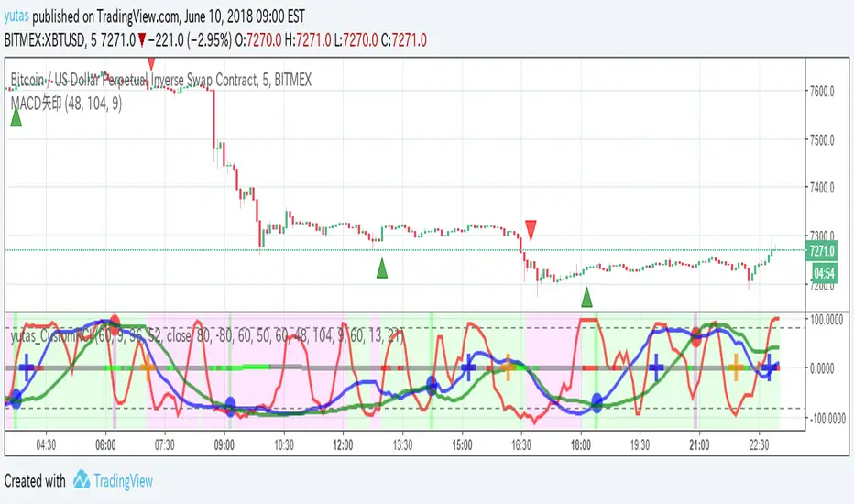Click the red down arrow above the 07:30 candles
Image resolution: width=854 pixels, height=504 pixels.
(x=151, y=63)
